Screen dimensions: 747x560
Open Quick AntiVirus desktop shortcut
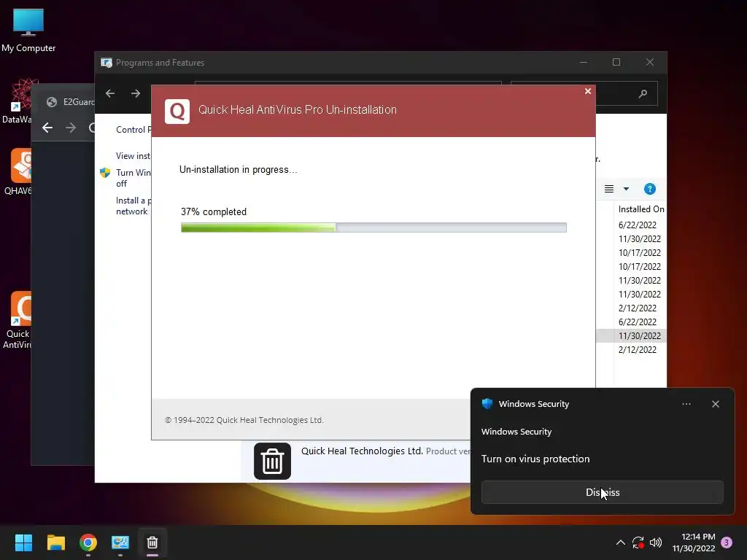click(x=18, y=320)
